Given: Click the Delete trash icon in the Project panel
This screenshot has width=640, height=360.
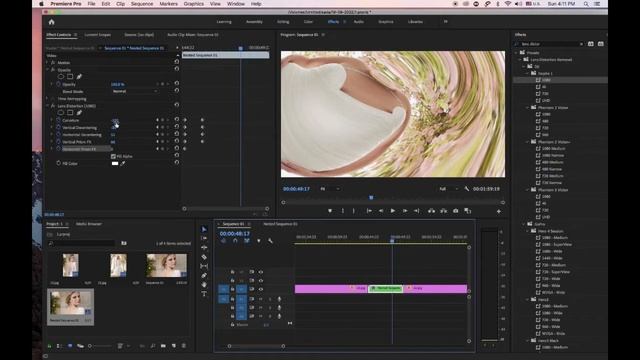Looking at the screenshot, I should [x=184, y=346].
